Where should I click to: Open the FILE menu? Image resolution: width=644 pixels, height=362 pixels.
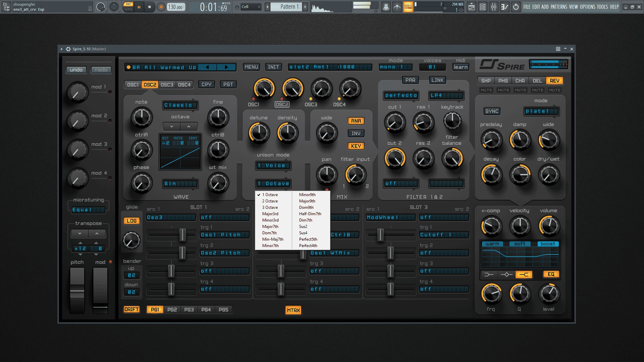tap(527, 7)
